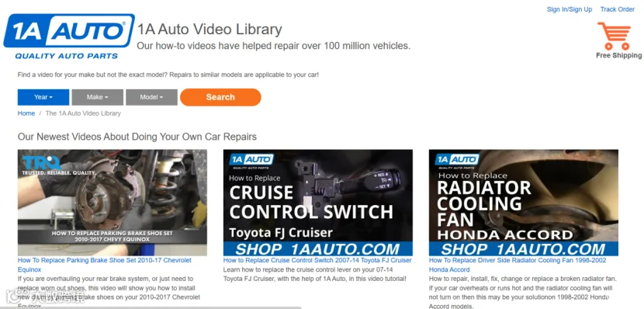Open the parking brake shoe video thumbnail
Screen dimensions: 644x309
coord(113,203)
